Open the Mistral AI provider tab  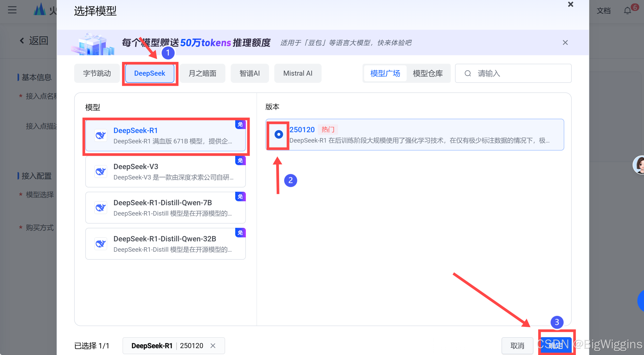coord(298,73)
